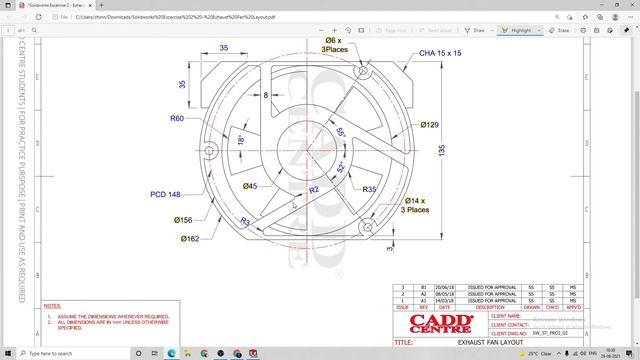The width and height of the screenshot is (640, 360).
Task: Expand the Highlight color dropdown
Action: click(x=539, y=30)
